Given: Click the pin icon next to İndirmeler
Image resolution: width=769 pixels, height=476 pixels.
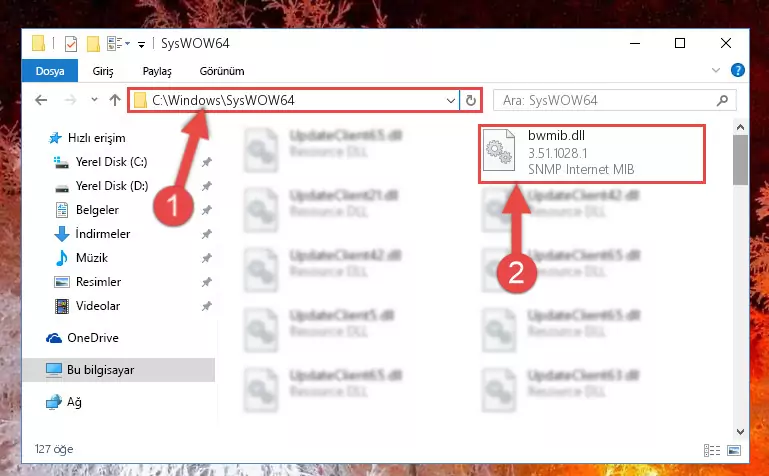Looking at the screenshot, I should pyautogui.click(x=206, y=234).
